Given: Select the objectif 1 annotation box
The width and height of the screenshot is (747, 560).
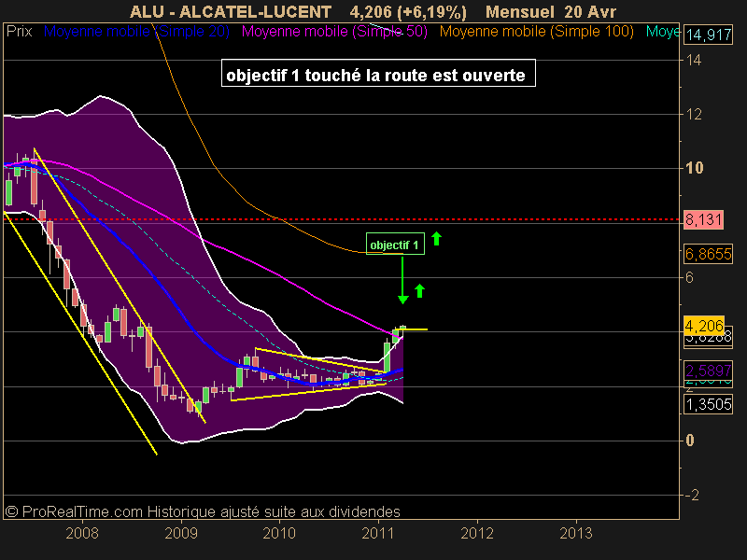Looking at the screenshot, I should pos(395,244).
